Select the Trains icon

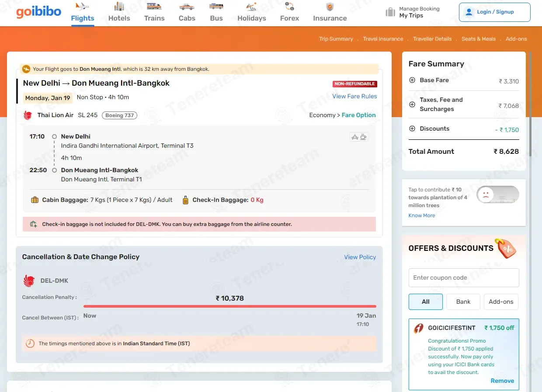(x=154, y=7)
